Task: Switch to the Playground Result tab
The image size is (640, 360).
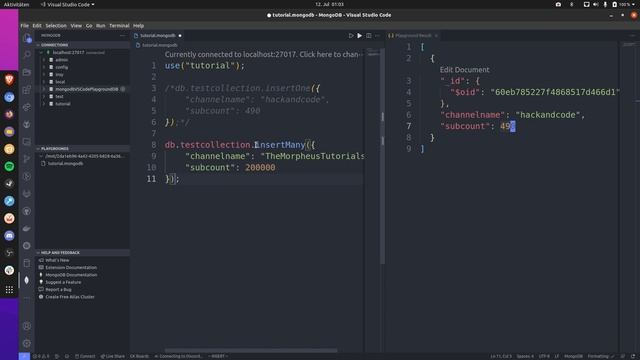Action: coord(413,36)
